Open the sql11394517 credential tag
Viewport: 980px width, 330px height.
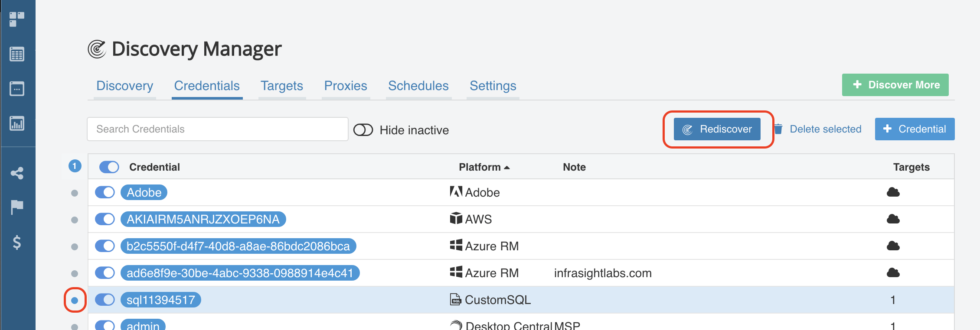click(161, 300)
